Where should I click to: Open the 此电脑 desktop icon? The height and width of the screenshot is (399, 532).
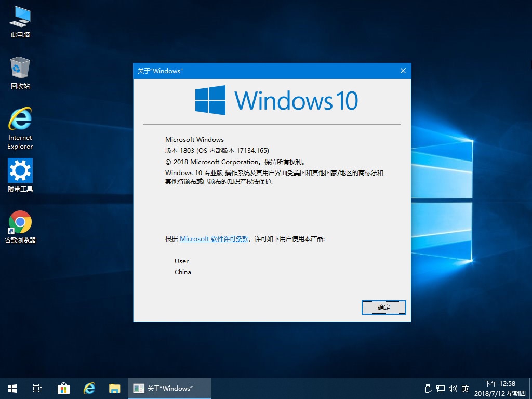(20, 22)
